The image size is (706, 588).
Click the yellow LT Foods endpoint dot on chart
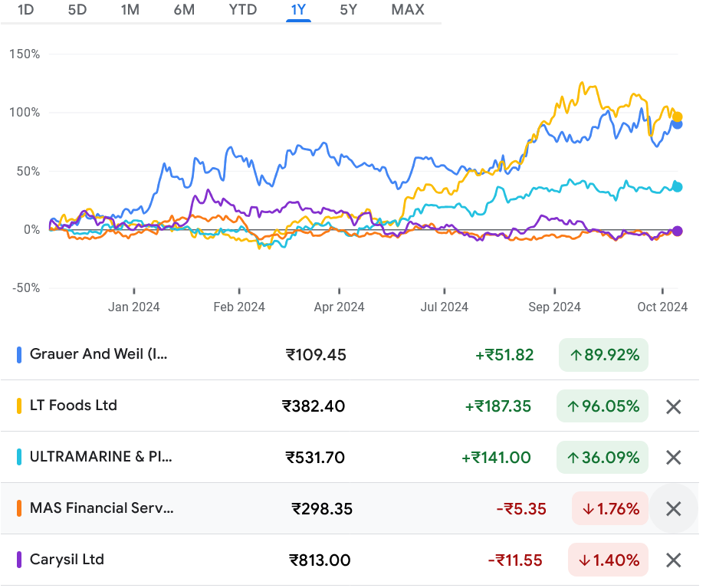point(677,117)
